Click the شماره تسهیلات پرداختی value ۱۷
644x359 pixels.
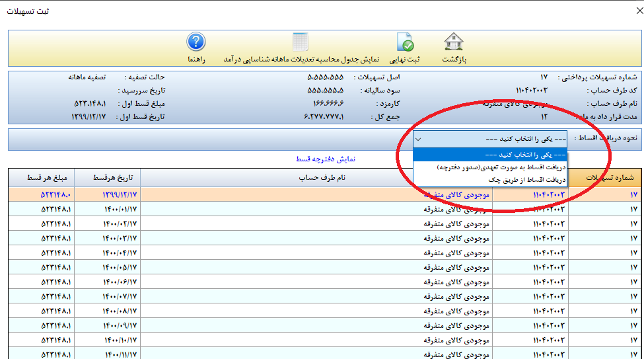click(544, 77)
